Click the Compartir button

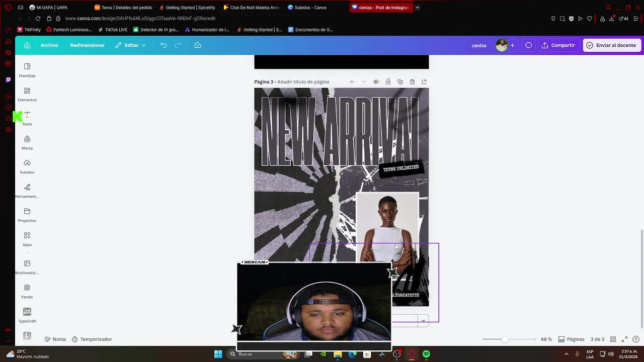click(x=558, y=45)
